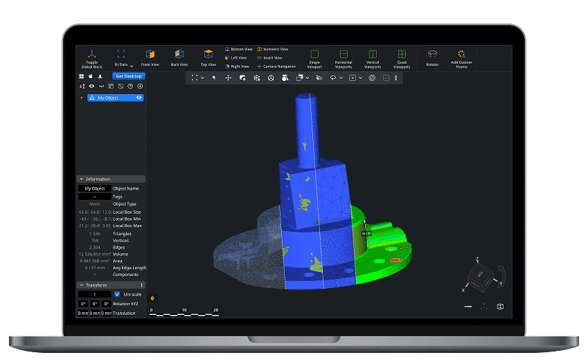Click the uniform scale value field

tap(95, 294)
